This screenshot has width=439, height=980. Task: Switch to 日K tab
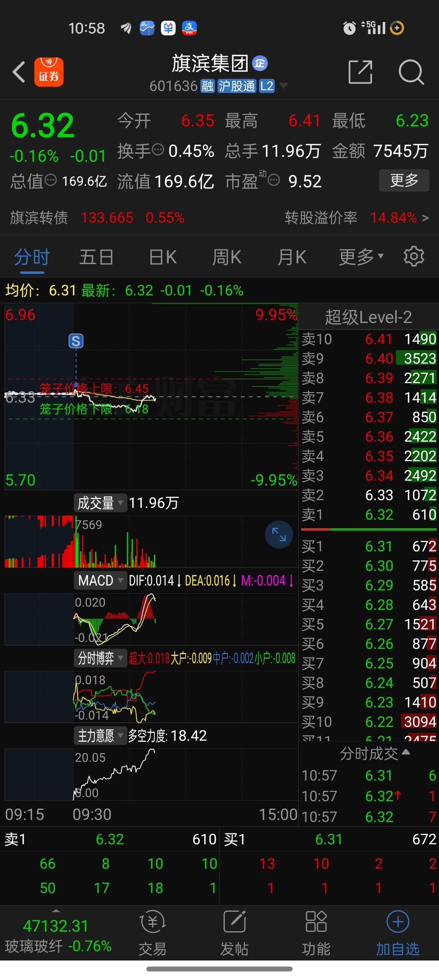coord(163,257)
